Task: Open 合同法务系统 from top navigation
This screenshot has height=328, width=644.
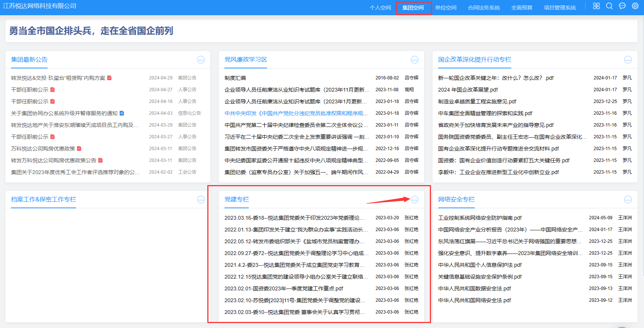Action: (x=483, y=8)
